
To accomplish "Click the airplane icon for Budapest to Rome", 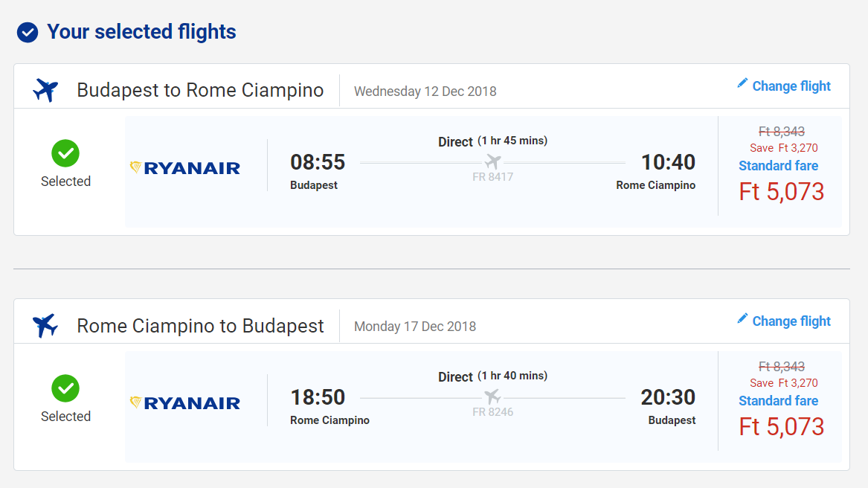I will tap(45, 91).
